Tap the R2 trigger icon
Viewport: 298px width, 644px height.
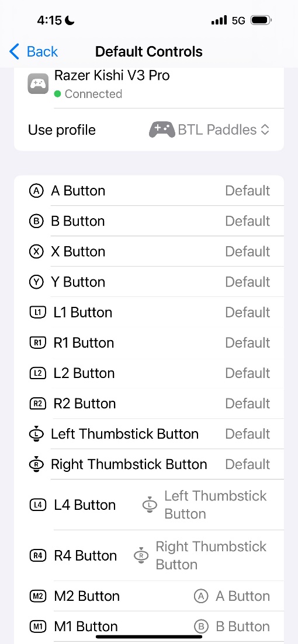(37, 404)
